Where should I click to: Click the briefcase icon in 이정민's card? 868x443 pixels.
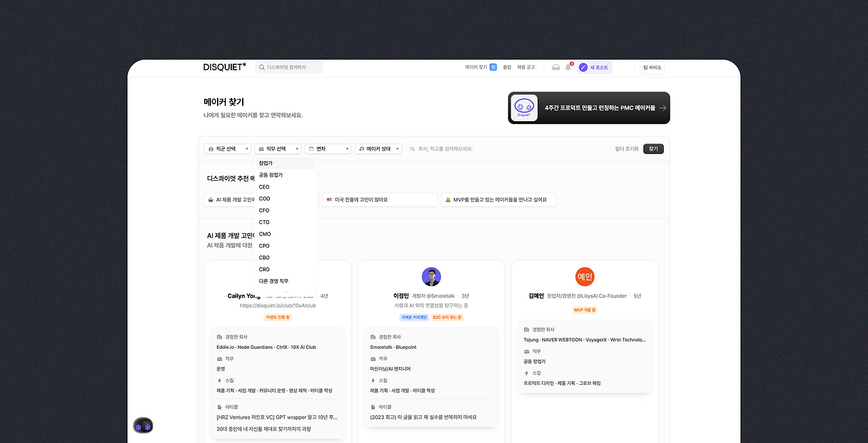[373, 358]
